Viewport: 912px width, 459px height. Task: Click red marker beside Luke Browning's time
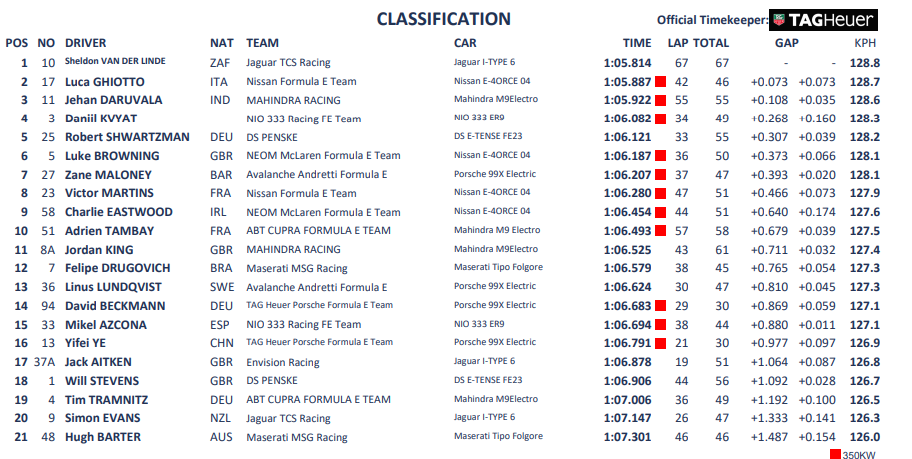[660, 156]
